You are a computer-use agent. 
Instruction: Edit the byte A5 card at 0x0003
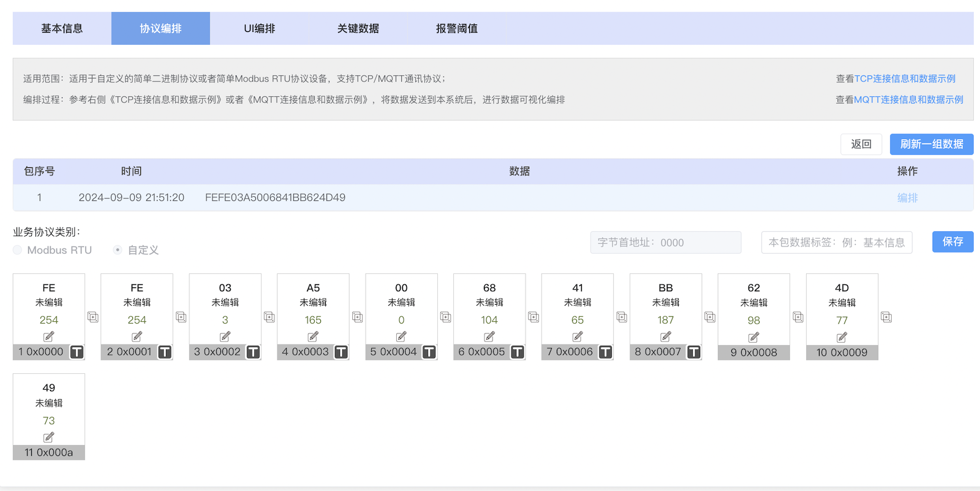pyautogui.click(x=313, y=337)
